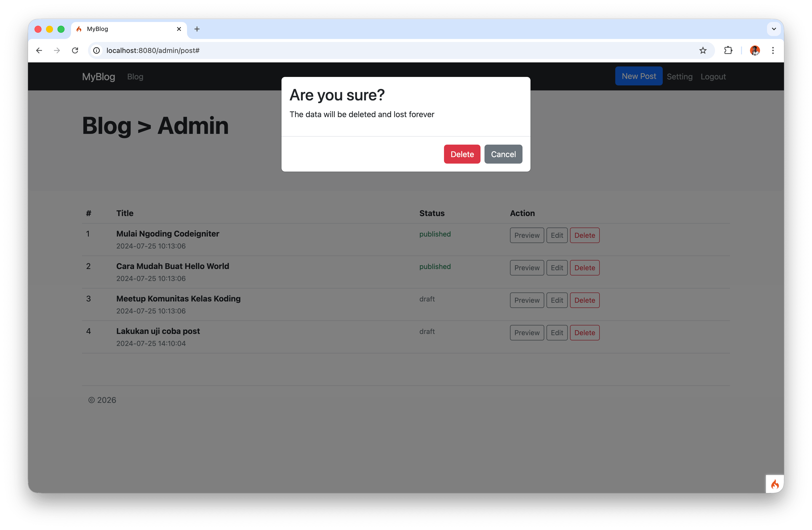Click the macOS yellow minimize window button
Screen dimensions: 812x530
click(49, 29)
